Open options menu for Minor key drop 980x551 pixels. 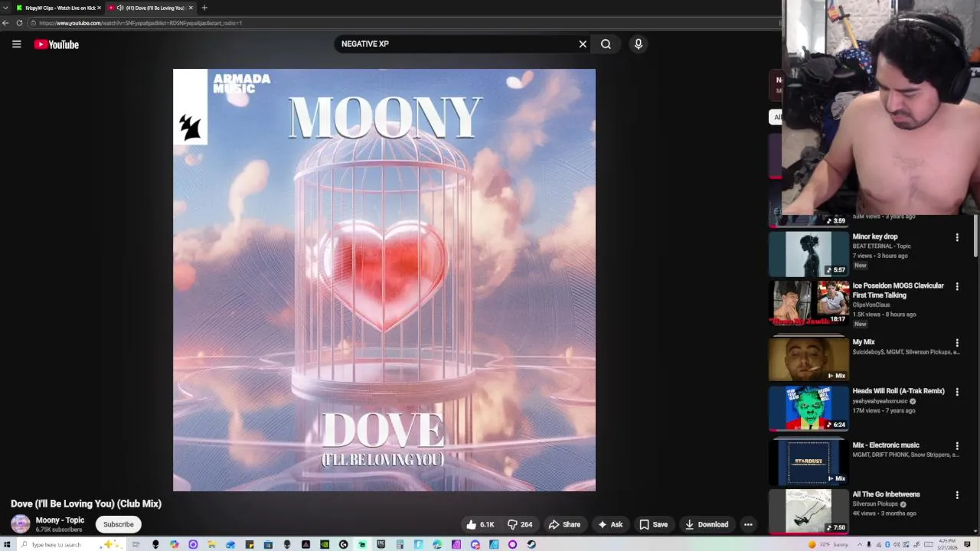pyautogui.click(x=956, y=238)
